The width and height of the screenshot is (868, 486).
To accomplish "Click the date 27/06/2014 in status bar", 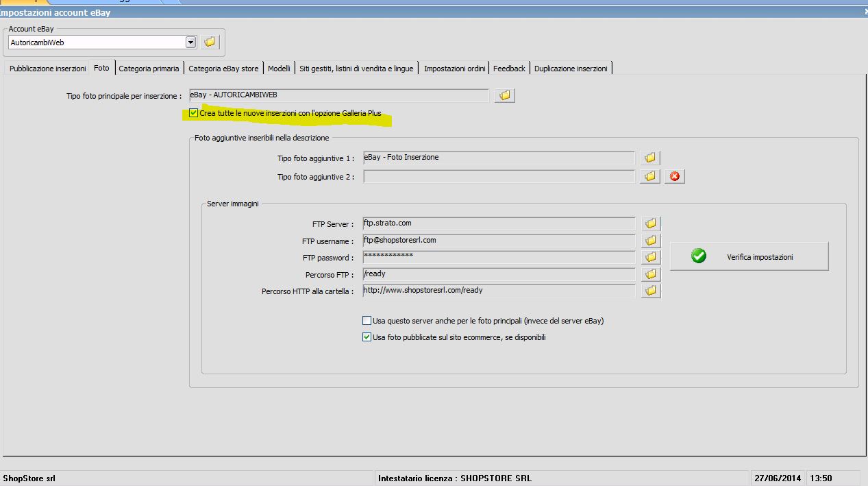I will pos(777,478).
